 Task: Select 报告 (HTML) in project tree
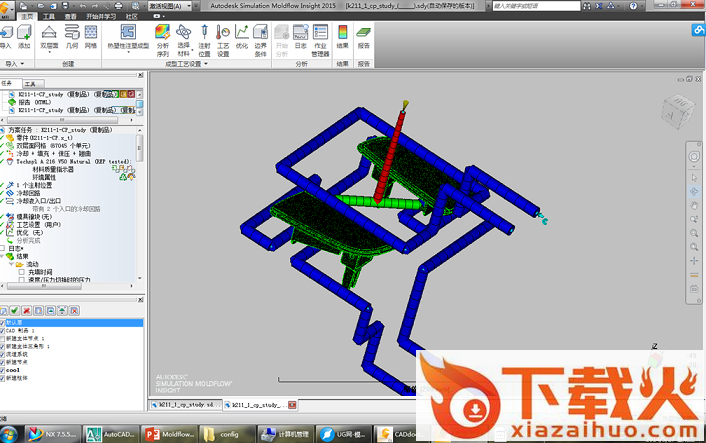pyautogui.click(x=35, y=102)
